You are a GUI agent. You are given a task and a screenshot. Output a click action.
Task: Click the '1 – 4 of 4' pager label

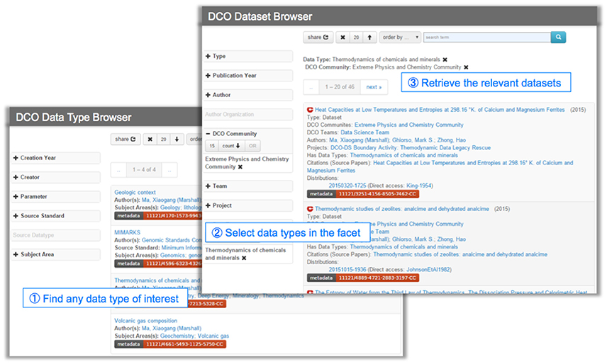click(x=144, y=170)
